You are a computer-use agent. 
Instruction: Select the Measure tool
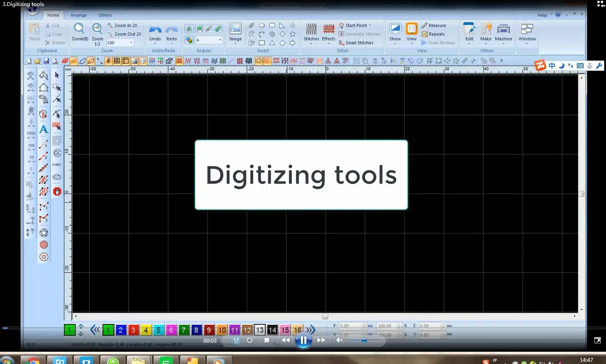tap(434, 25)
